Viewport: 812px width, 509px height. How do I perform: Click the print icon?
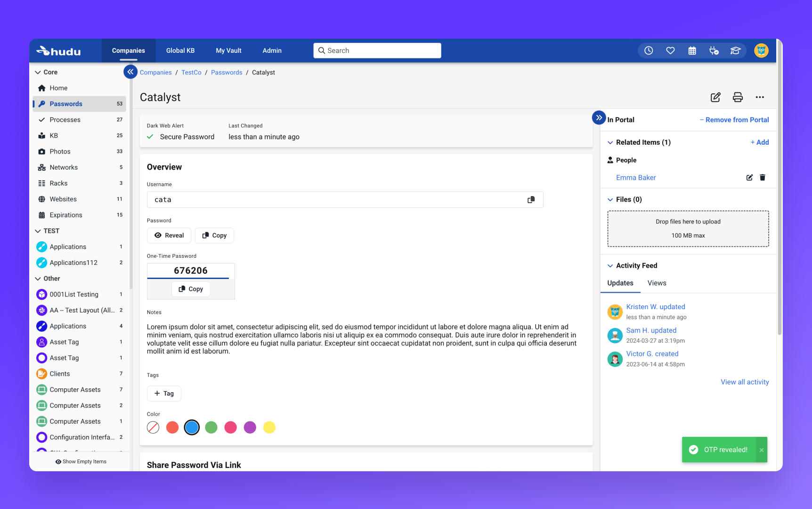(x=738, y=97)
